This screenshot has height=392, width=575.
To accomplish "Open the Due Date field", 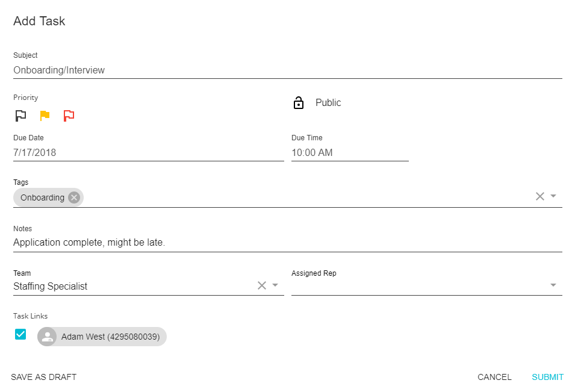I will click(x=148, y=153).
